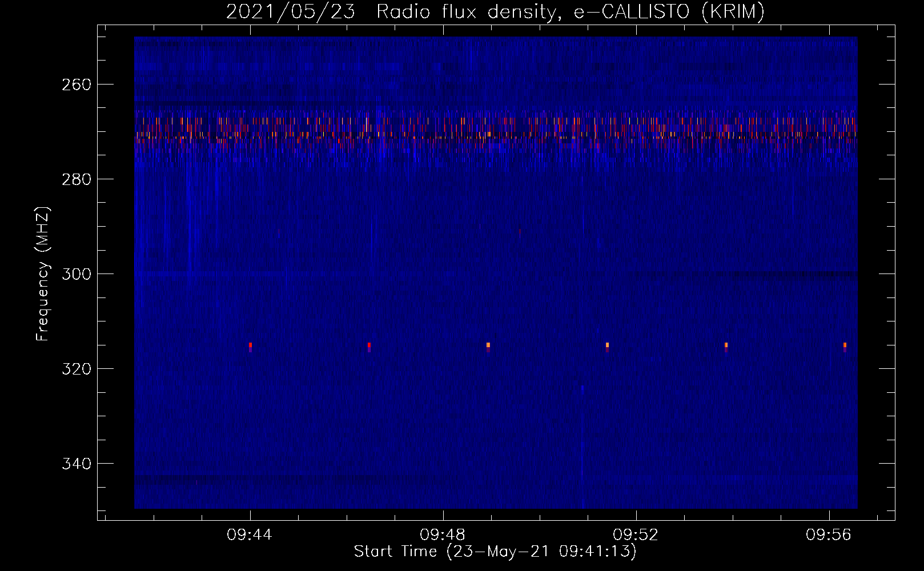Click the 09:56 time tick label

829,535
